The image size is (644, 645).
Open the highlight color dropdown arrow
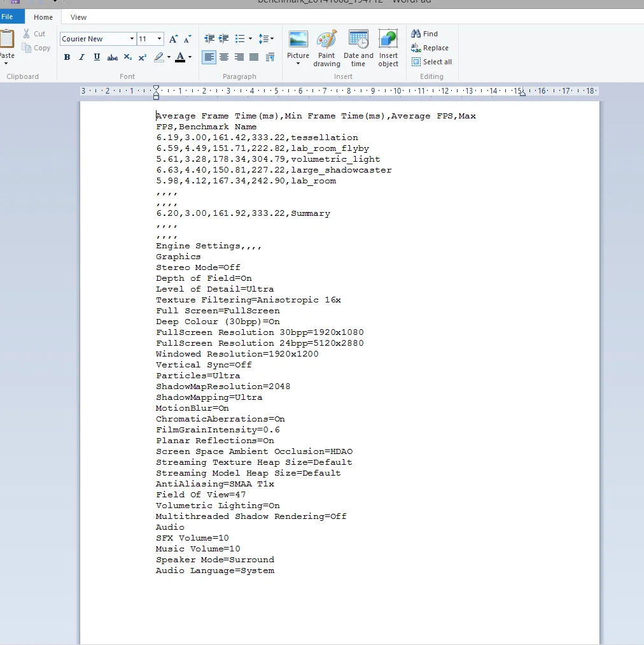169,57
